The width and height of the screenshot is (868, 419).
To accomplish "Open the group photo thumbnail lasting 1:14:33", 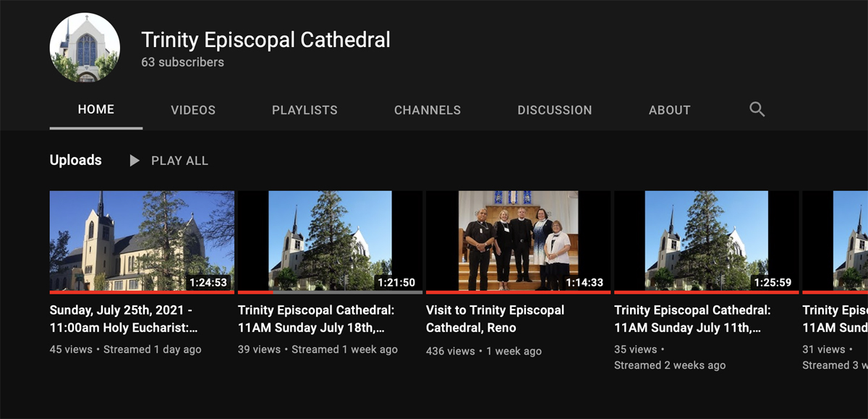I will point(518,241).
